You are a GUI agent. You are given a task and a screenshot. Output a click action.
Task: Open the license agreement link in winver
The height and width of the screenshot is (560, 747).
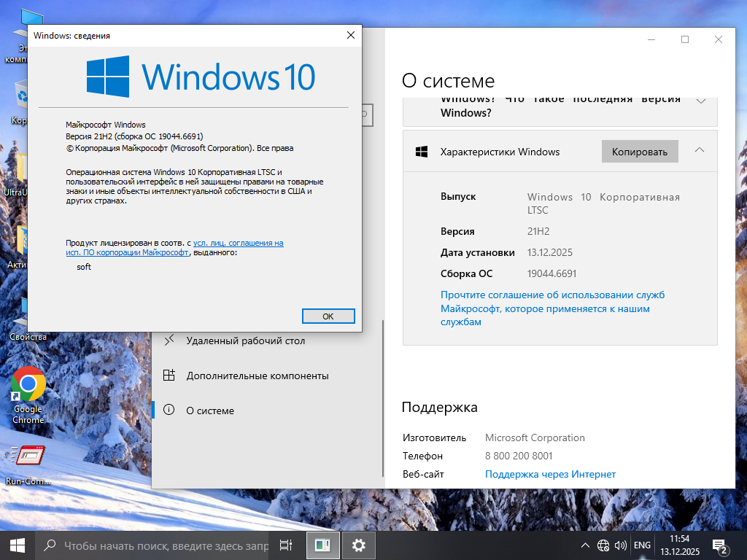coord(238,243)
